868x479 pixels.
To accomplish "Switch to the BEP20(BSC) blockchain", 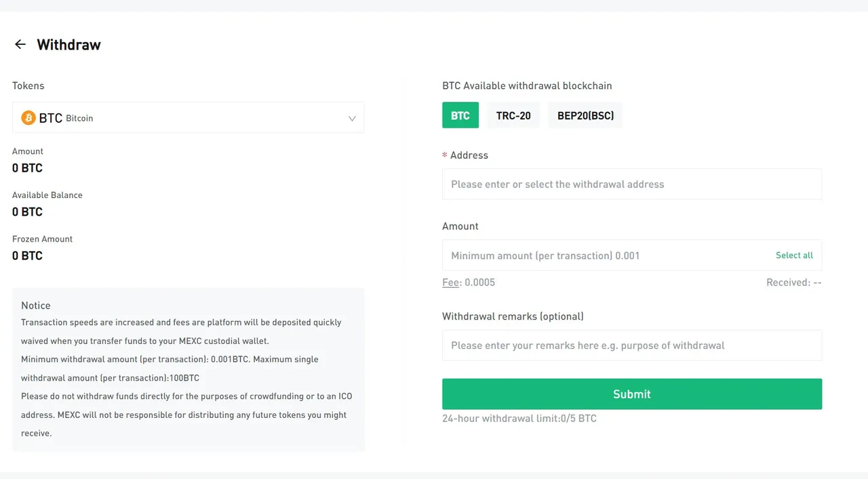I will [x=585, y=115].
